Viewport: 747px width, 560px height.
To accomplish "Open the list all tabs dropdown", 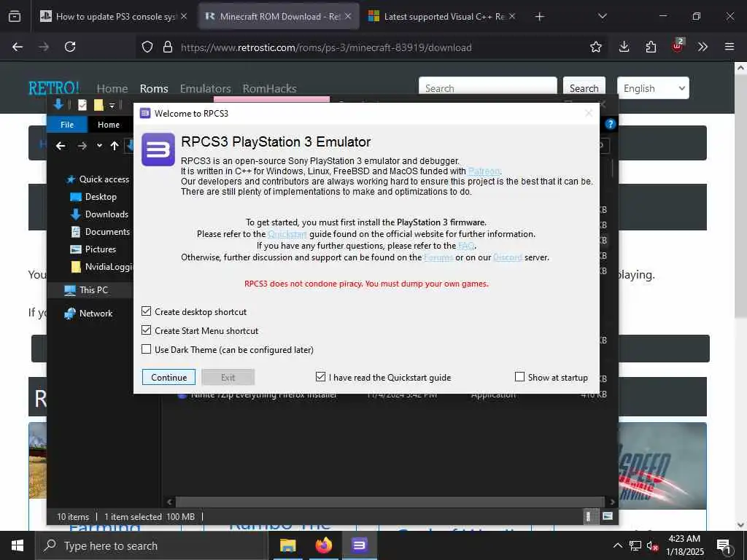I will [x=602, y=16].
